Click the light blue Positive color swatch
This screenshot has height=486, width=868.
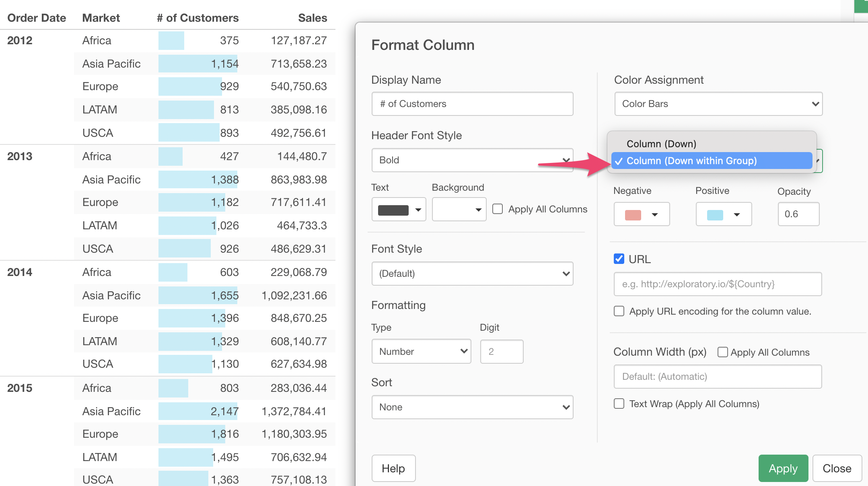tap(715, 214)
